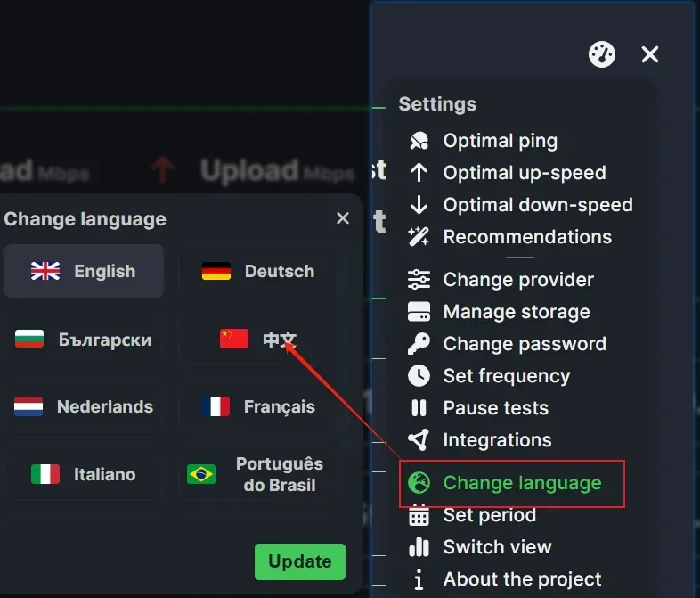Click the Optimal down-speed arrow icon

[419, 205]
